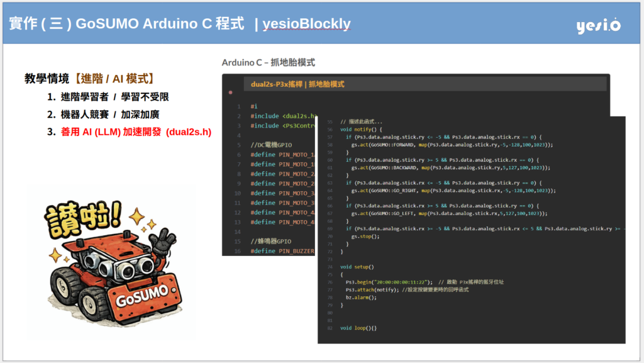
Task: Select the dual2s-P3x搖桿 | 抓地胎模式 tab
Action: pos(297,84)
